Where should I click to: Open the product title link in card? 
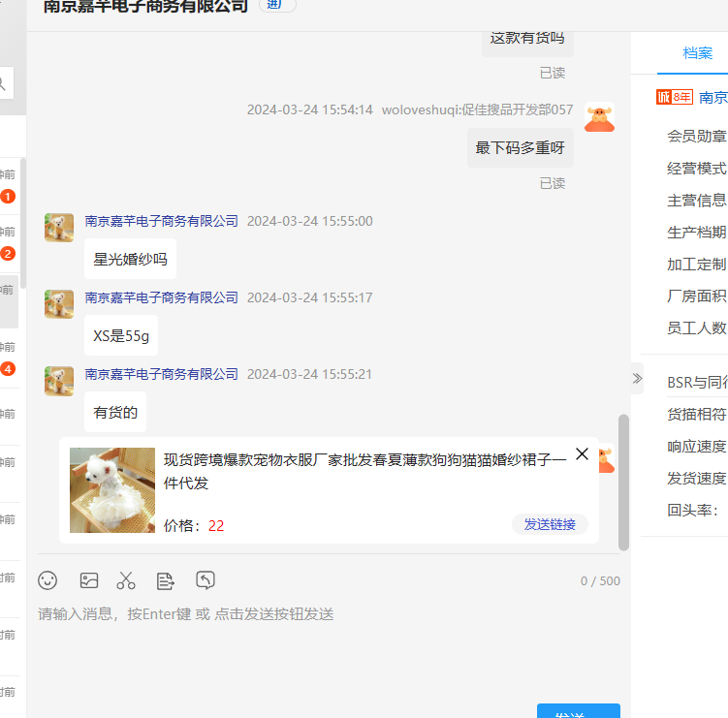pyautogui.click(x=364, y=471)
